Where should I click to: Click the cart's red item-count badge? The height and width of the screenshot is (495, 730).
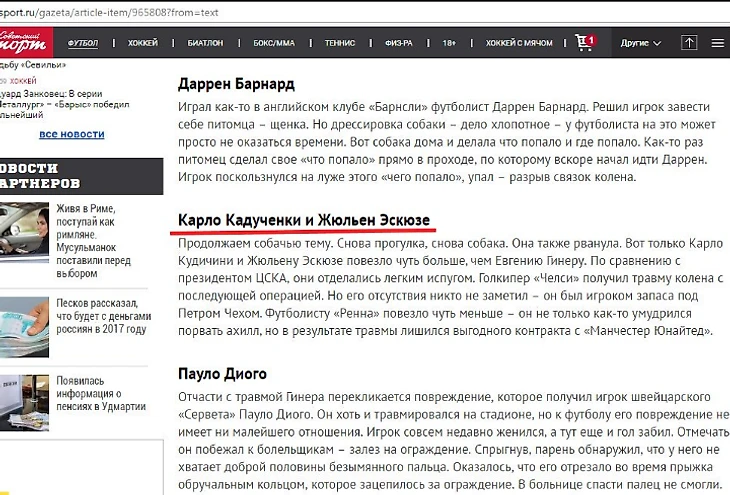tap(591, 40)
